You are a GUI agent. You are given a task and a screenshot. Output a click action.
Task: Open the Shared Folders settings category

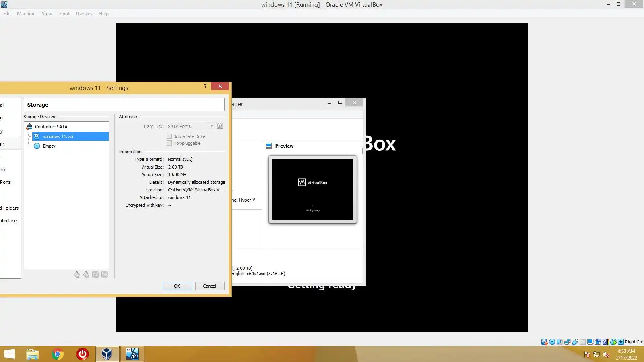10,208
